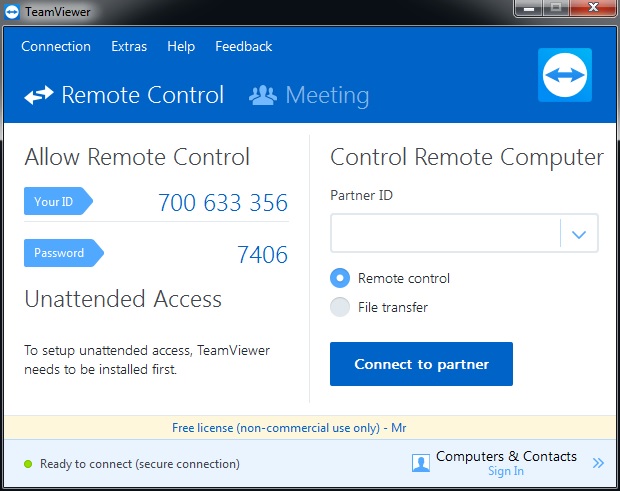This screenshot has height=491, width=620.
Task: Click the Connect to partner button
Action: pos(421,364)
